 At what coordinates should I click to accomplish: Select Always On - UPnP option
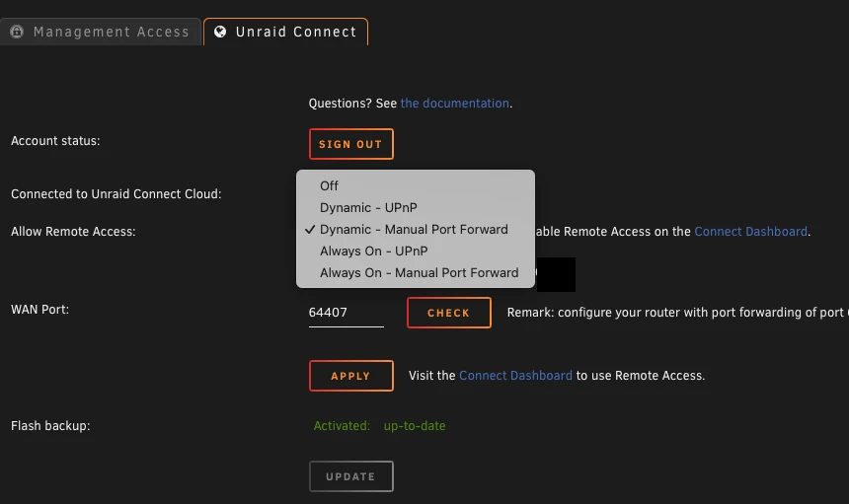416,251
